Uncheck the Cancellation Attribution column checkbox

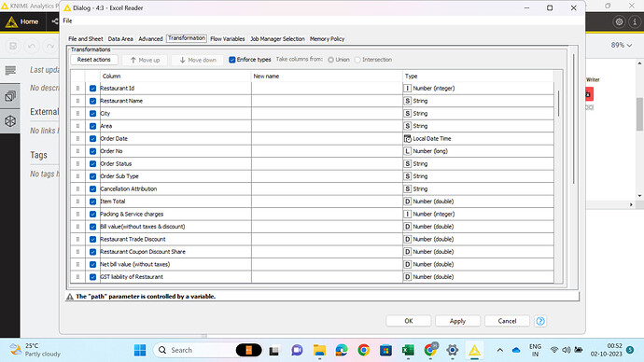tap(92, 188)
